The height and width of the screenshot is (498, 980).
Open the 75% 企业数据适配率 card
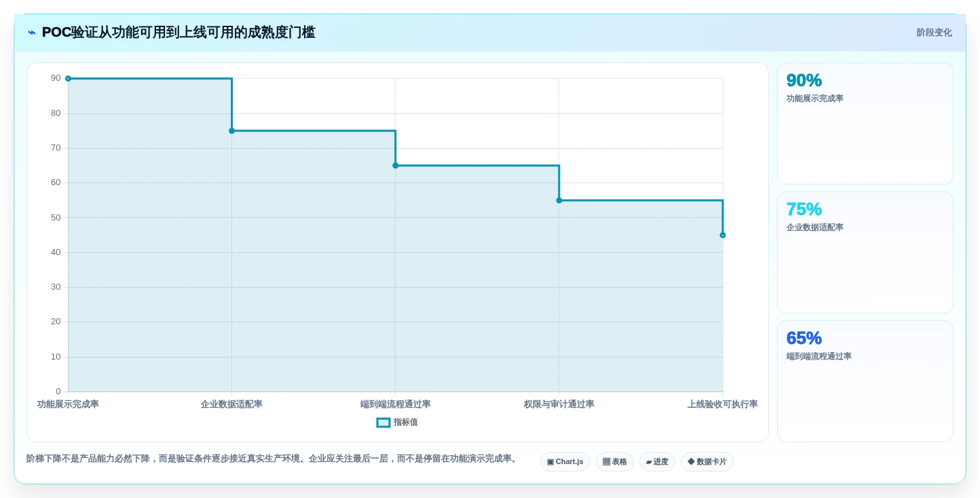[x=865, y=252]
